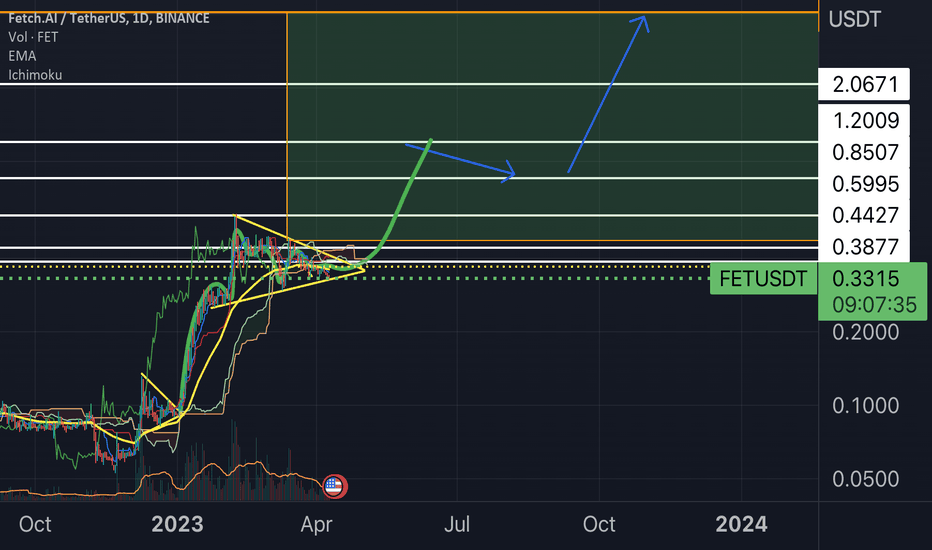
Task: Open the Fetch.AI / TetherUS symbol title
Action: 109,18
